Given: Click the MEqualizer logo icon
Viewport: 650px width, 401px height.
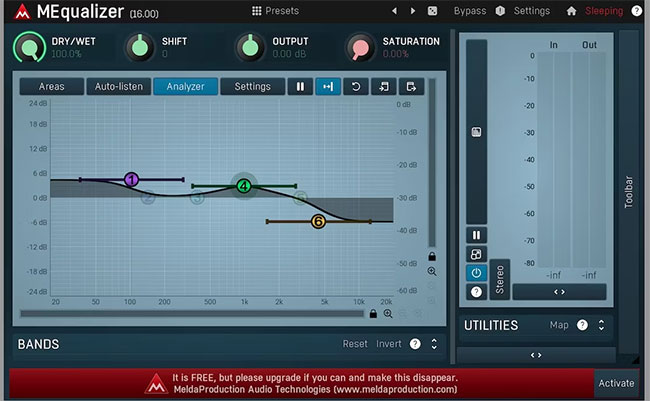Looking at the screenshot, I should tap(22, 12).
